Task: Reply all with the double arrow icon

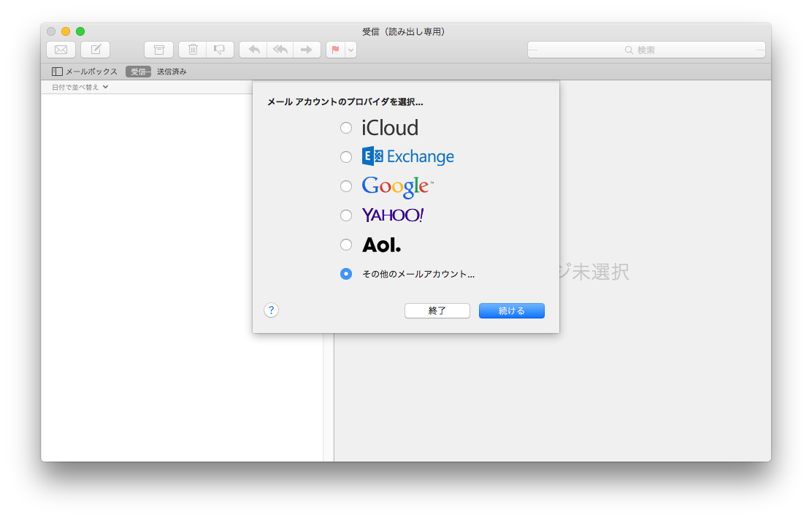Action: tap(280, 50)
